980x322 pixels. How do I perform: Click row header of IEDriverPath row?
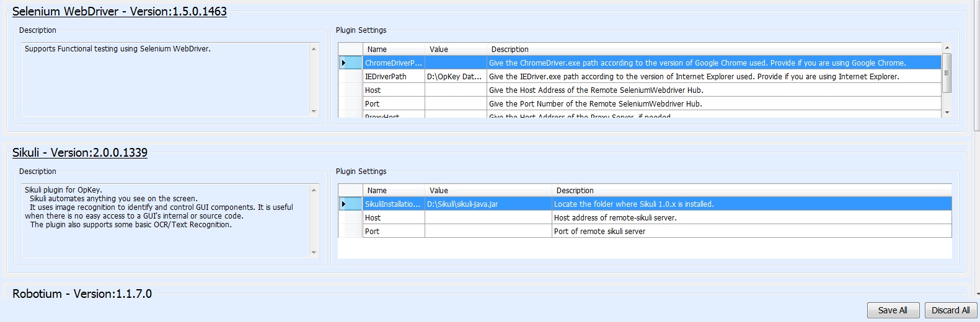click(350, 76)
